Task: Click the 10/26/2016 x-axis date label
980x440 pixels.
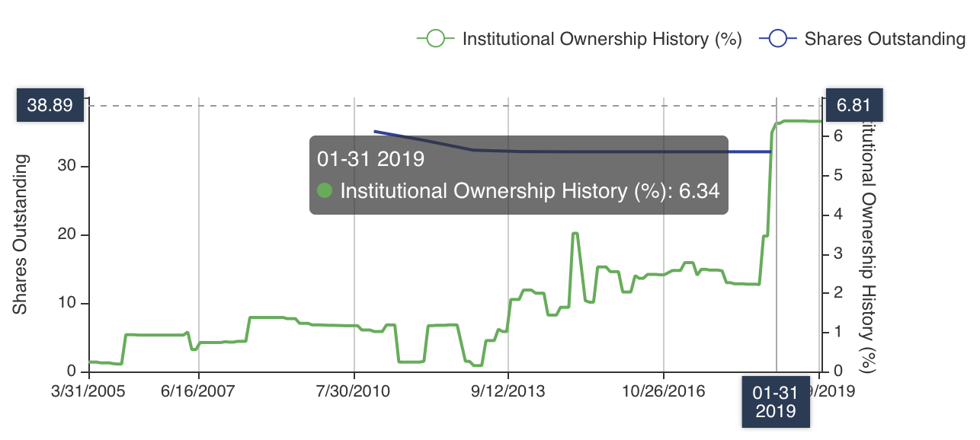Action: point(665,391)
